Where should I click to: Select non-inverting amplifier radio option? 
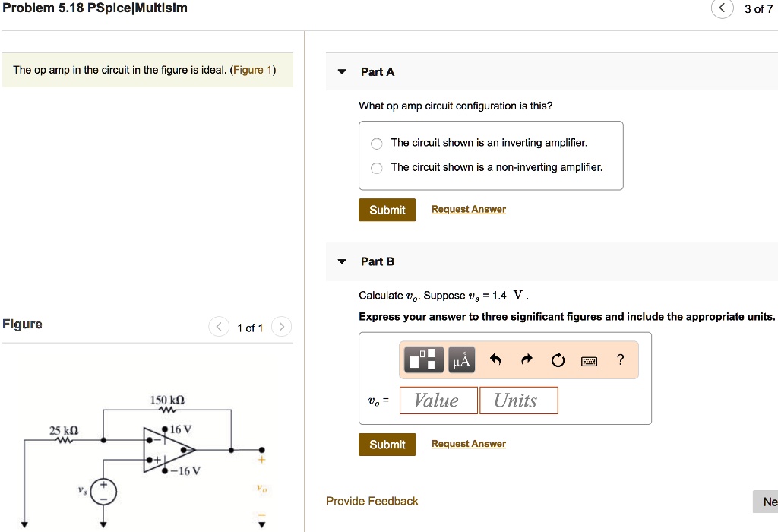click(377, 168)
